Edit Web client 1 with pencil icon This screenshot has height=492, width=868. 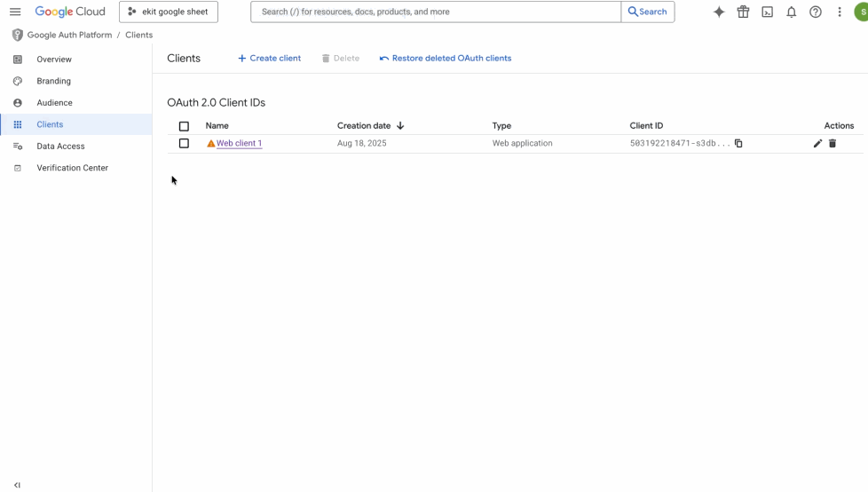(x=817, y=143)
